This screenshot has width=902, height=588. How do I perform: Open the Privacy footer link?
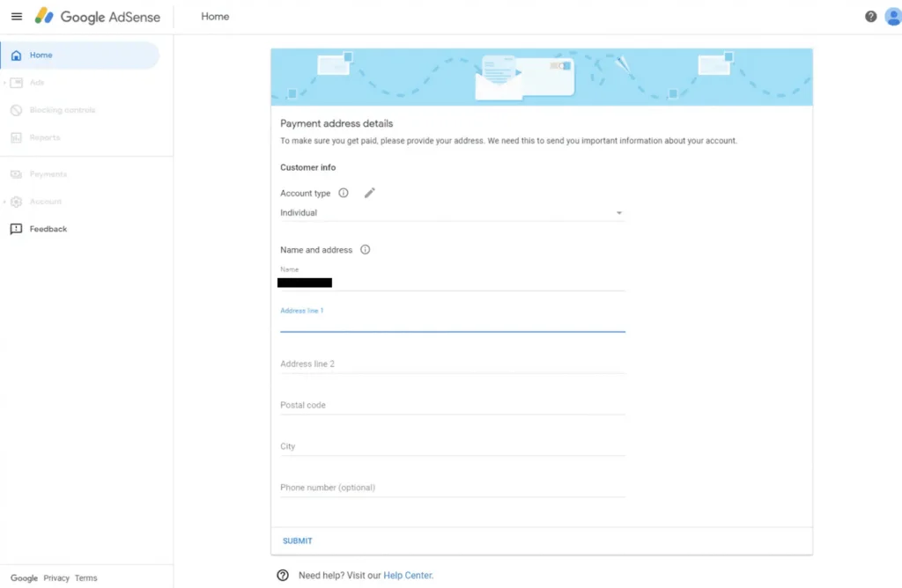click(x=56, y=578)
